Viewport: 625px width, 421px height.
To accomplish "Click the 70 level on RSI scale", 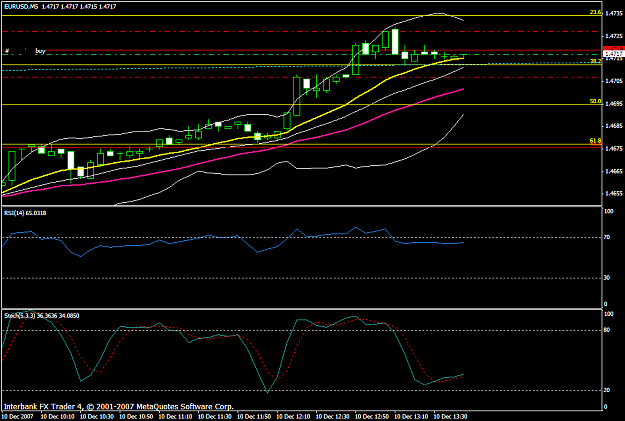I will point(607,237).
